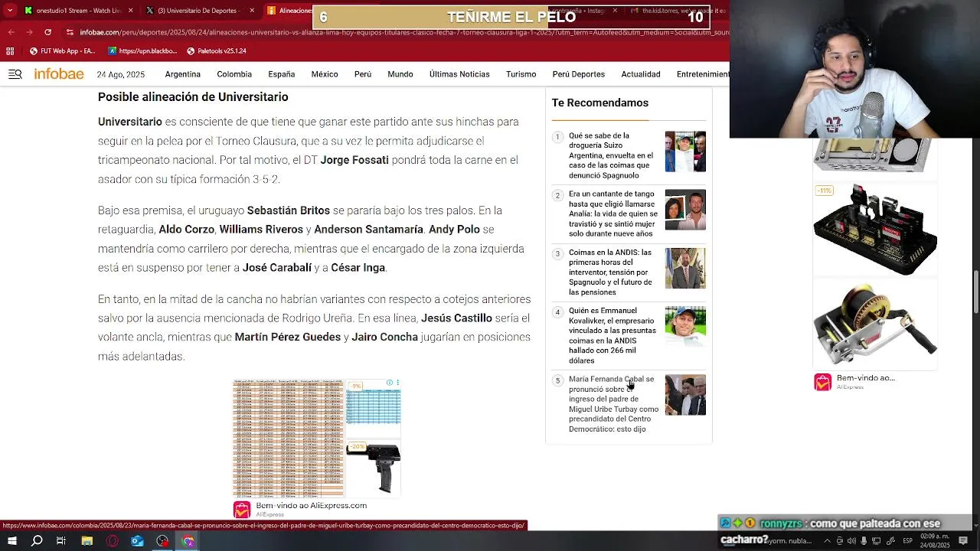Viewport: 980px width, 551px height.
Task: Click thumbnail of tango singer story
Action: pyautogui.click(x=685, y=210)
